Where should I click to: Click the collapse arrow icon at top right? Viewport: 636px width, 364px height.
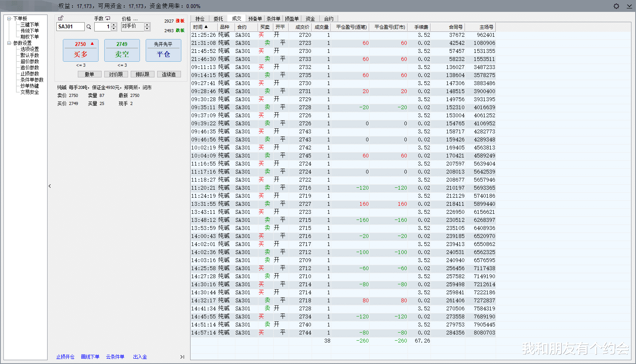click(629, 6)
